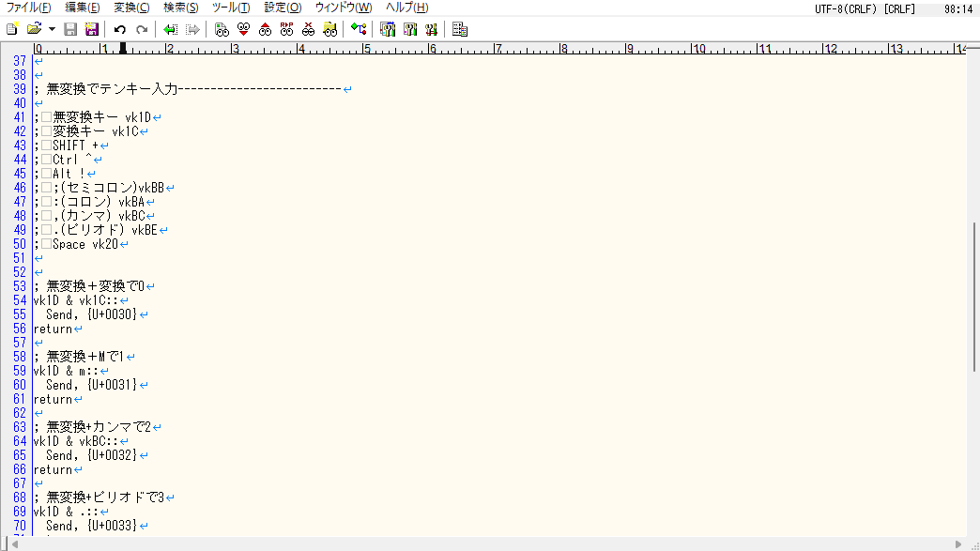Create a new file with toolbar icon
The height and width of the screenshot is (551, 980).
pos(12,29)
